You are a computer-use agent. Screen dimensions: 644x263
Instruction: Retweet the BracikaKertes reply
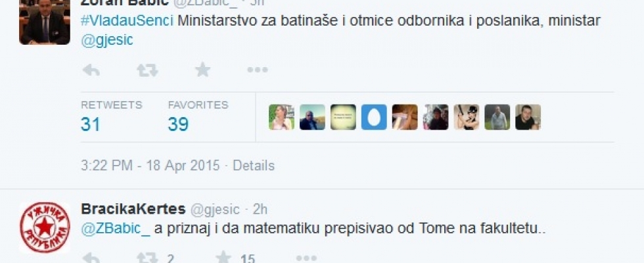tap(147, 258)
